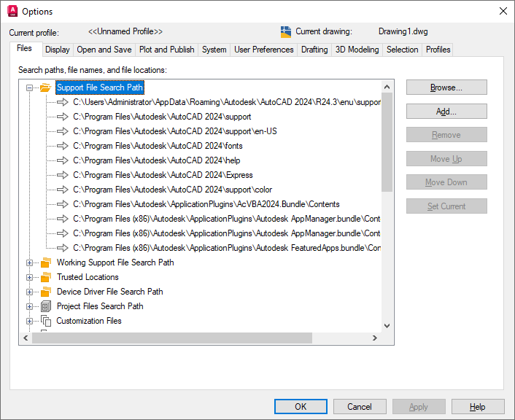Click the arrow icon beside the help path

pyautogui.click(x=63, y=160)
